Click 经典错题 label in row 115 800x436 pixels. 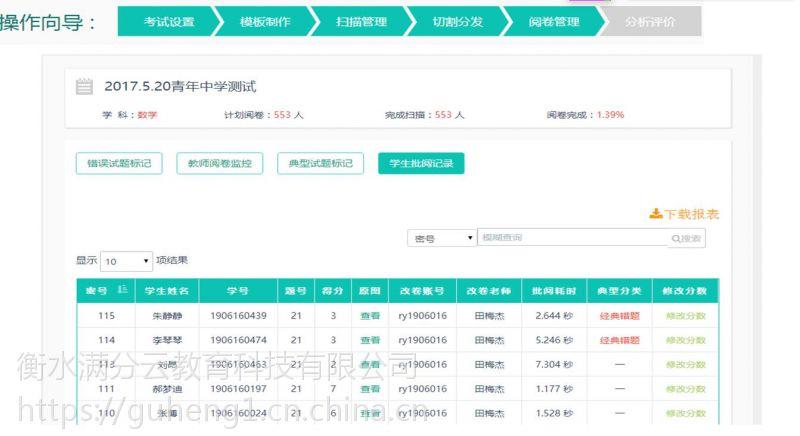click(x=619, y=316)
